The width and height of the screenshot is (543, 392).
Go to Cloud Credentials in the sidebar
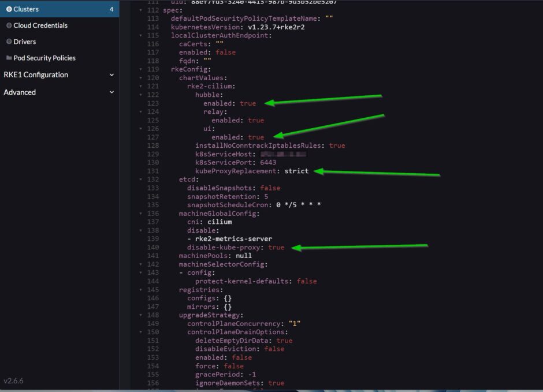point(40,25)
